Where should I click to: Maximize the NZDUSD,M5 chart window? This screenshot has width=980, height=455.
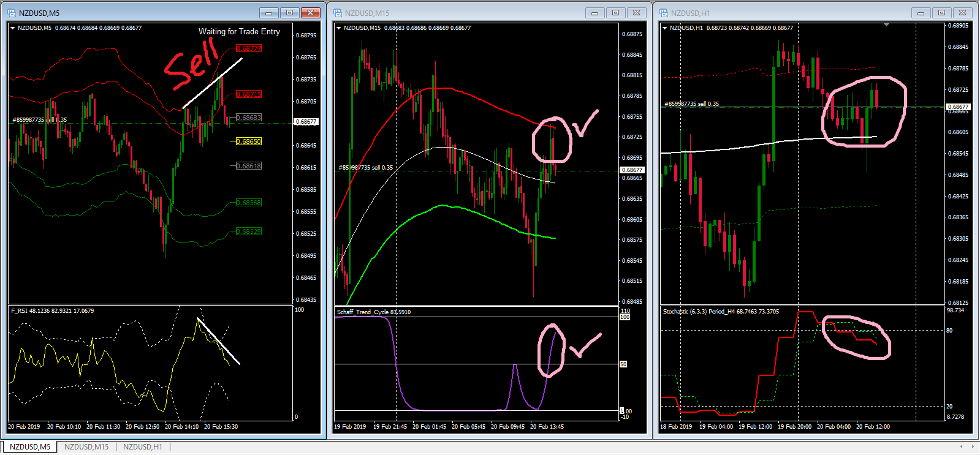[x=289, y=13]
